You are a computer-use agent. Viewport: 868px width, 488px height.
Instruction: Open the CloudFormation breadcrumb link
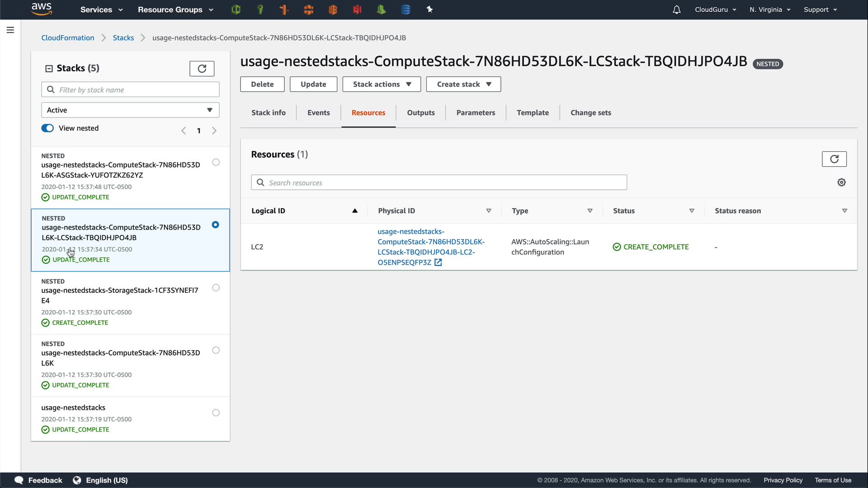68,38
